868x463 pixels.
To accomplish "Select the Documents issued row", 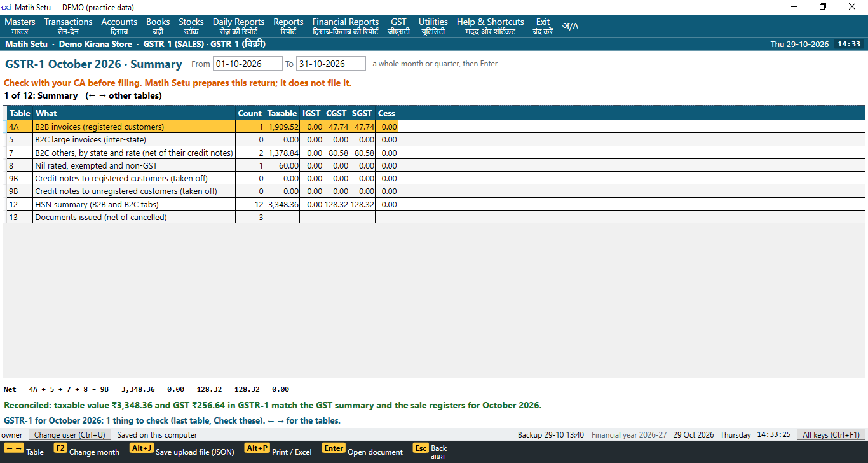I will pyautogui.click(x=436, y=217).
